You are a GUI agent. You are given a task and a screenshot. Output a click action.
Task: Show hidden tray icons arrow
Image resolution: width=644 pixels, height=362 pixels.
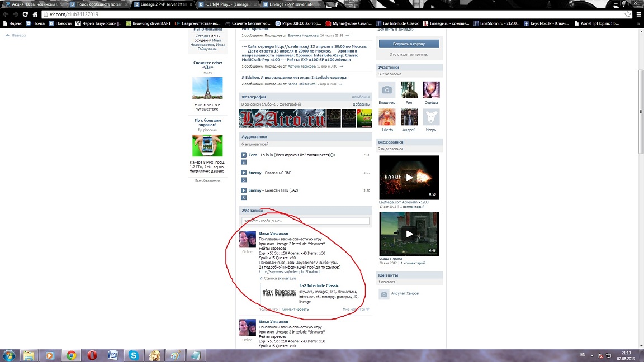[592, 355]
